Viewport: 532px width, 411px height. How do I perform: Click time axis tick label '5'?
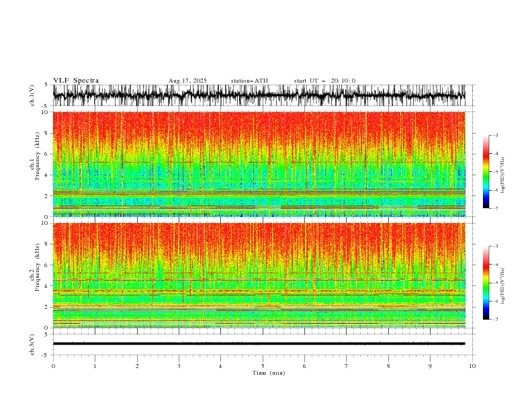pos(263,366)
